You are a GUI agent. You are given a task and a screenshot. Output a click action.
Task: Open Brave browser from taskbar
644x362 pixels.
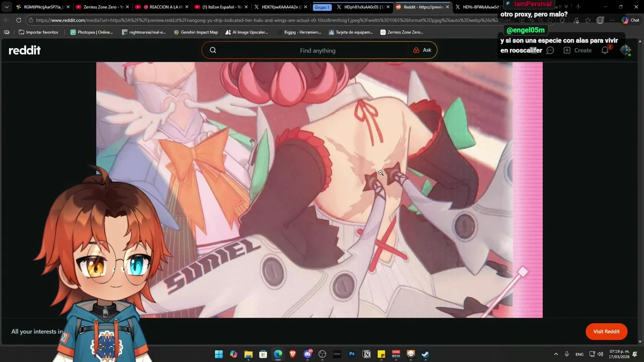coord(293,354)
